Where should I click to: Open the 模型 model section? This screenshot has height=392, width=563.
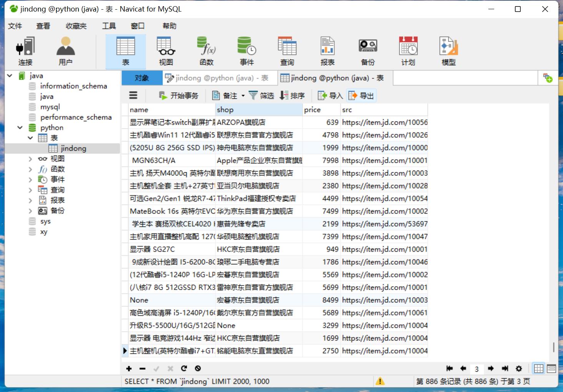448,52
